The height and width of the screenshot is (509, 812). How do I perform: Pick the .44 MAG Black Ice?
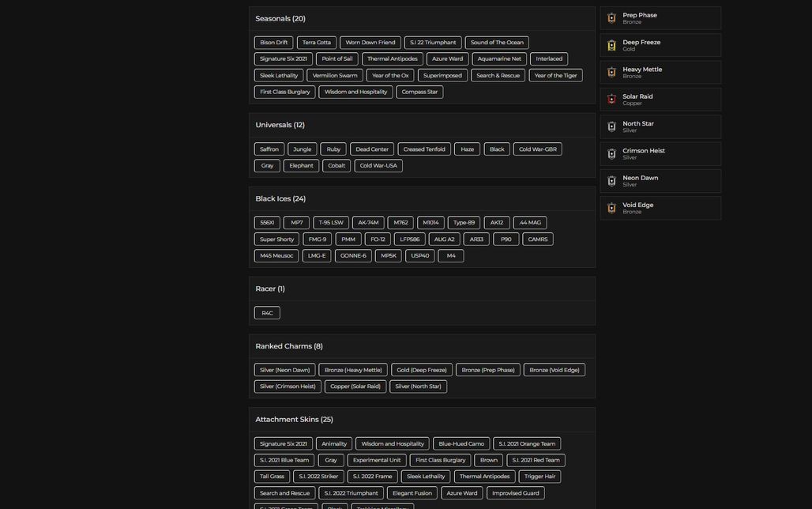coord(530,223)
